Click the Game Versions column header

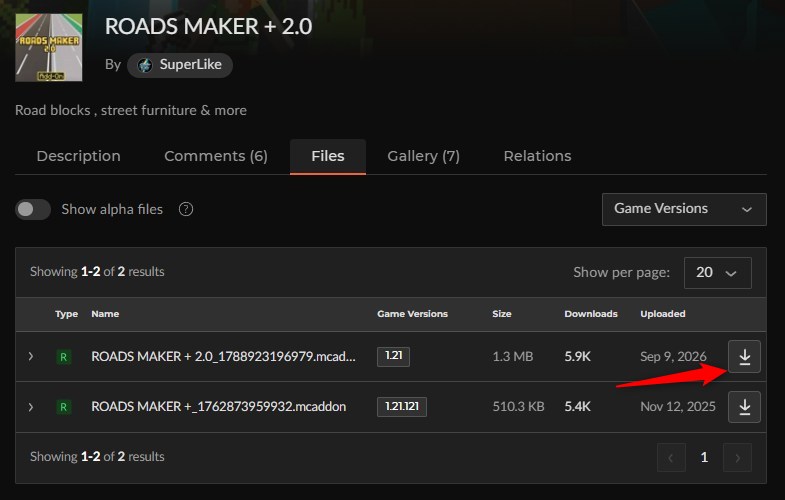(x=413, y=314)
